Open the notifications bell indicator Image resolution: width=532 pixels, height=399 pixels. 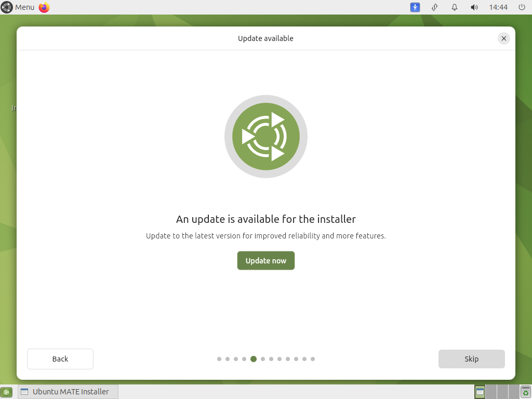455,7
